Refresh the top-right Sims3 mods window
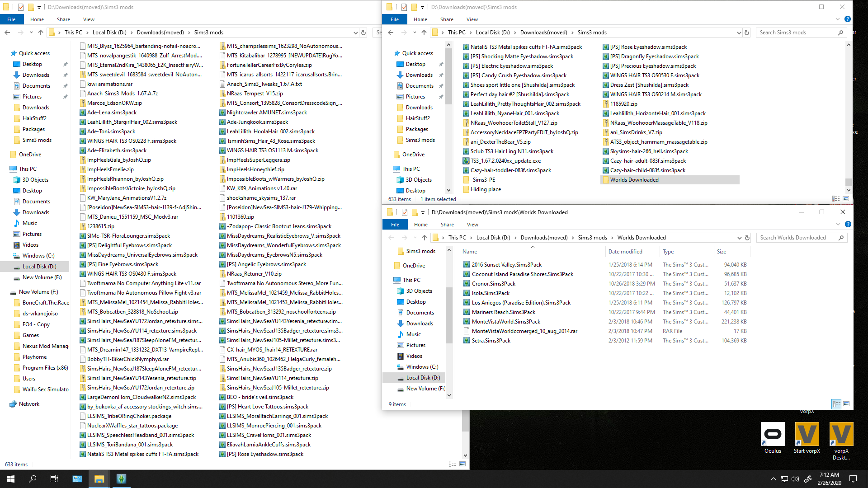The height and width of the screenshot is (488, 868). [747, 33]
